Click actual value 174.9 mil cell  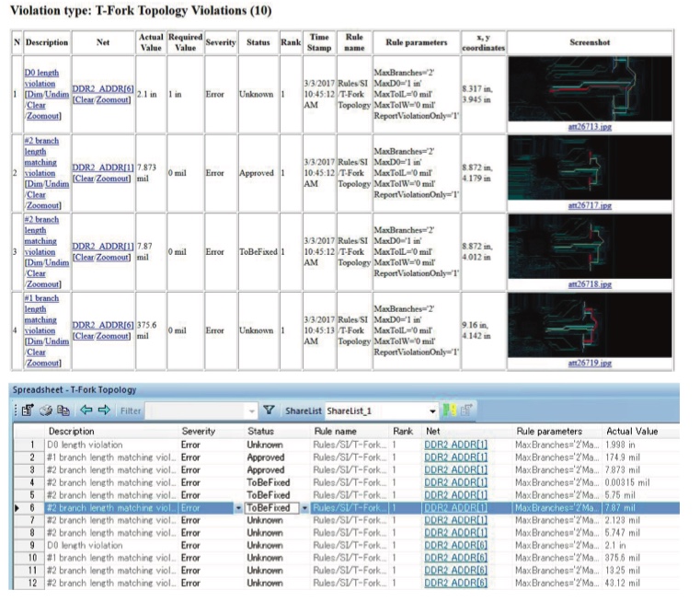(x=623, y=457)
